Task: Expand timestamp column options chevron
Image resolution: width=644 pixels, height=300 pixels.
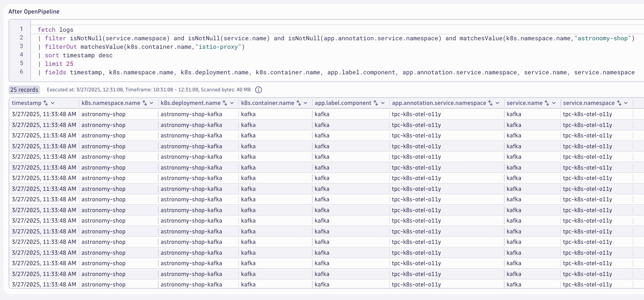Action: [x=53, y=103]
